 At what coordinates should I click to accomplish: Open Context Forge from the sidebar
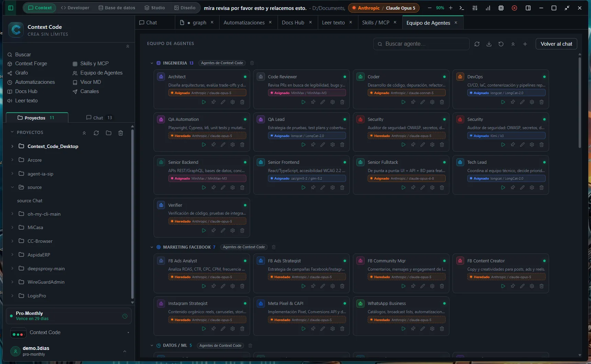31,64
